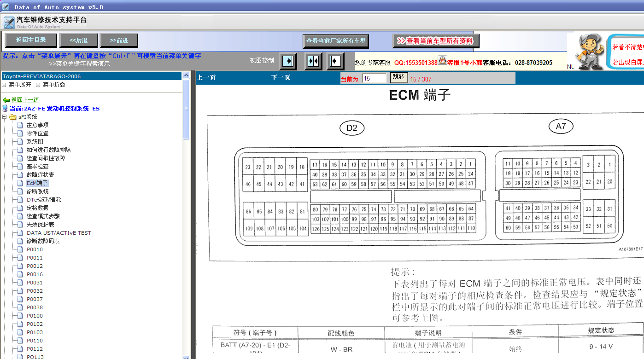Click the QQ customer service avatar icon
The height and width of the screenshot is (359, 644).
tap(442, 60)
